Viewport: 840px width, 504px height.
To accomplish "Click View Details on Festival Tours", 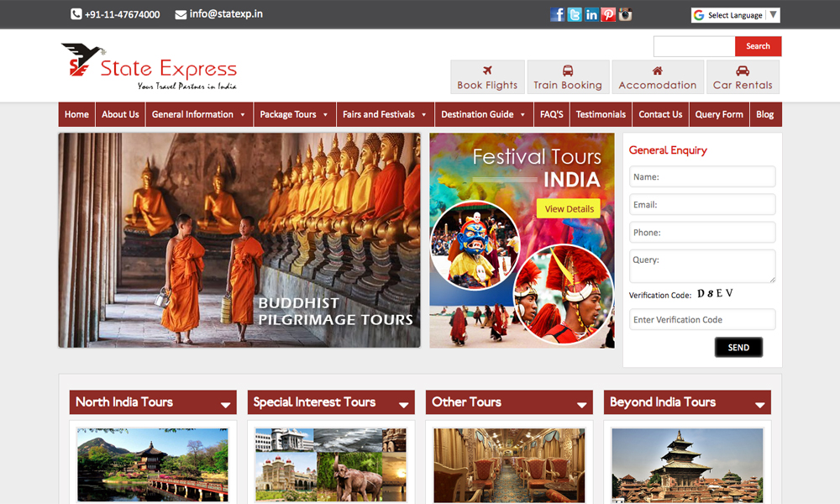I will pos(569,208).
